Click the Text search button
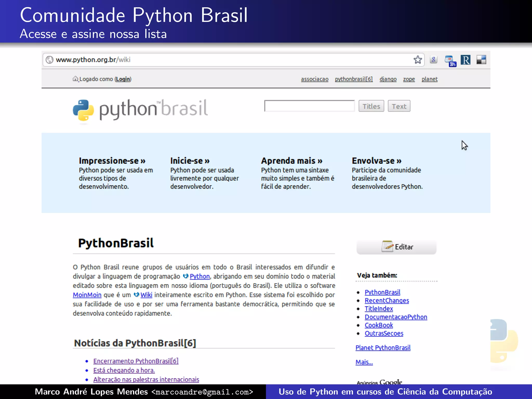 (x=399, y=106)
